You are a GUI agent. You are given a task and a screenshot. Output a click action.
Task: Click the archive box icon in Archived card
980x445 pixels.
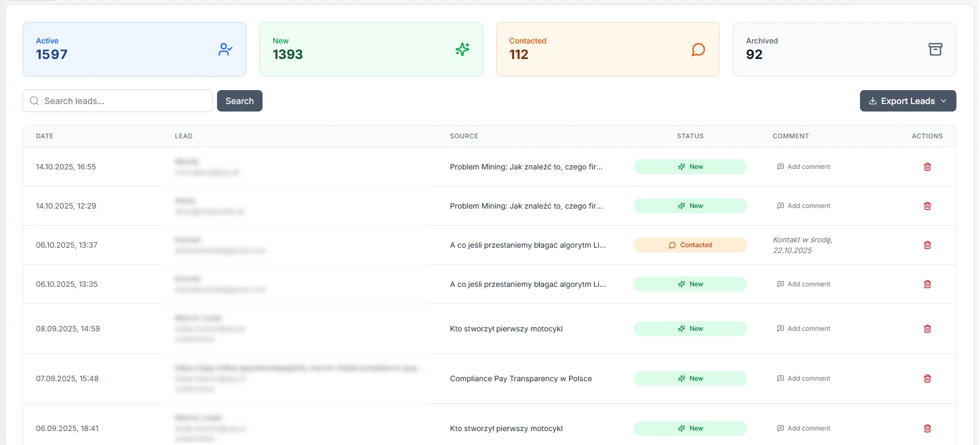(935, 49)
